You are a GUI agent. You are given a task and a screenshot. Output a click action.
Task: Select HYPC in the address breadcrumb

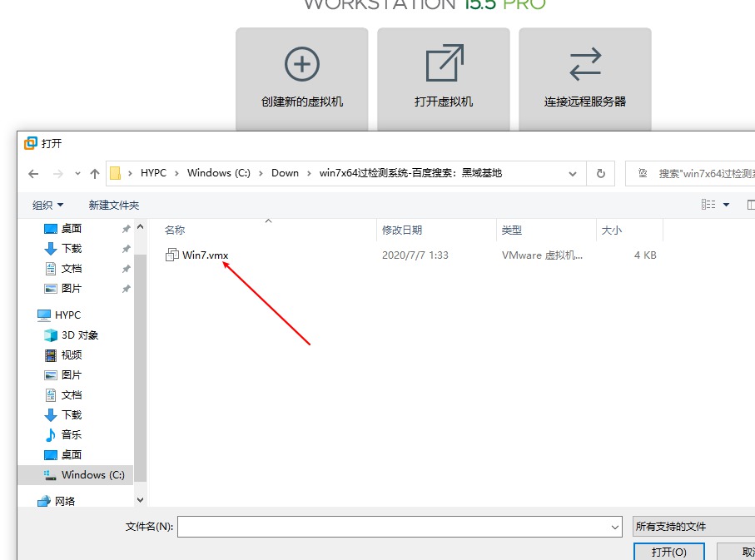click(x=154, y=173)
